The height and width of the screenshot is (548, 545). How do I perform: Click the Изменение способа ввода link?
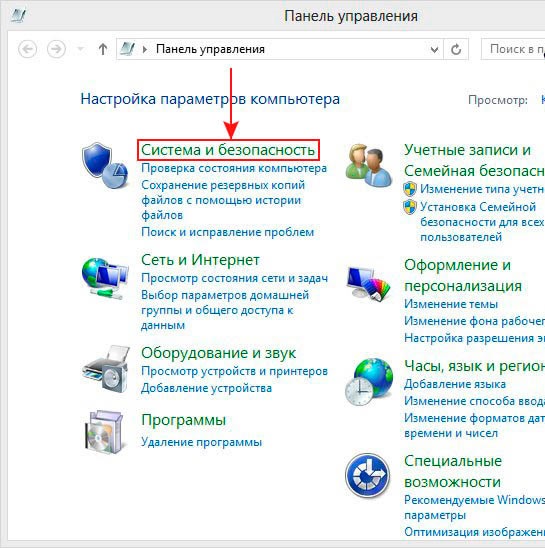[x=474, y=401]
